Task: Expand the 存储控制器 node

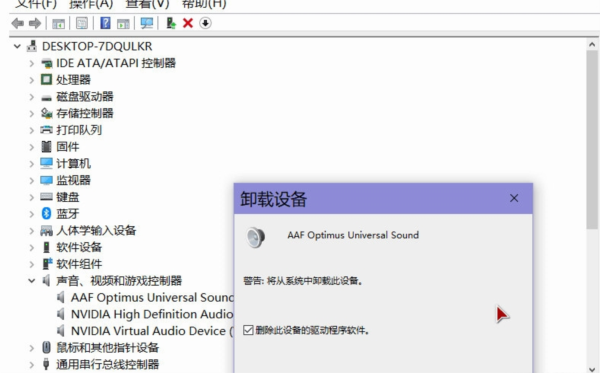Action: pos(32,113)
